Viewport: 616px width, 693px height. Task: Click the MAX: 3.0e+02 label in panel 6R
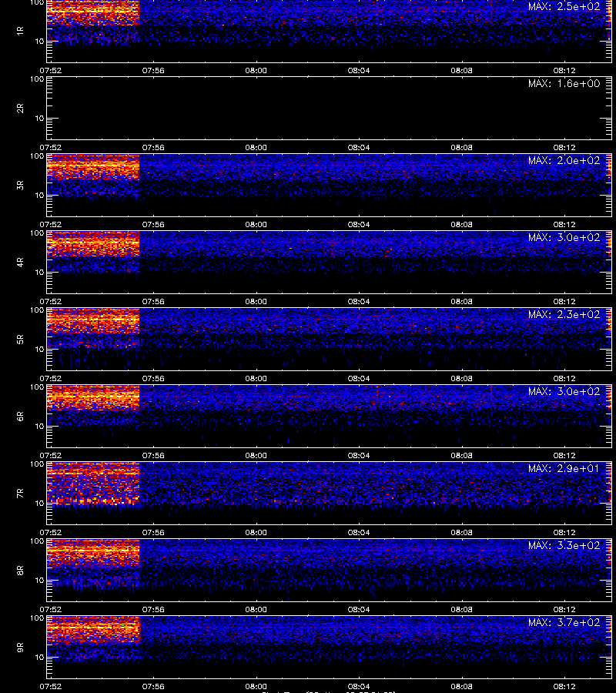564,392
